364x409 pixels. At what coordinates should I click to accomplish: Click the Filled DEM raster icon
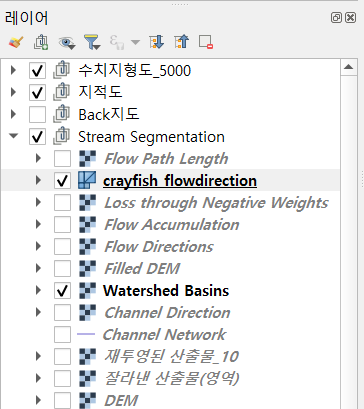(x=88, y=268)
